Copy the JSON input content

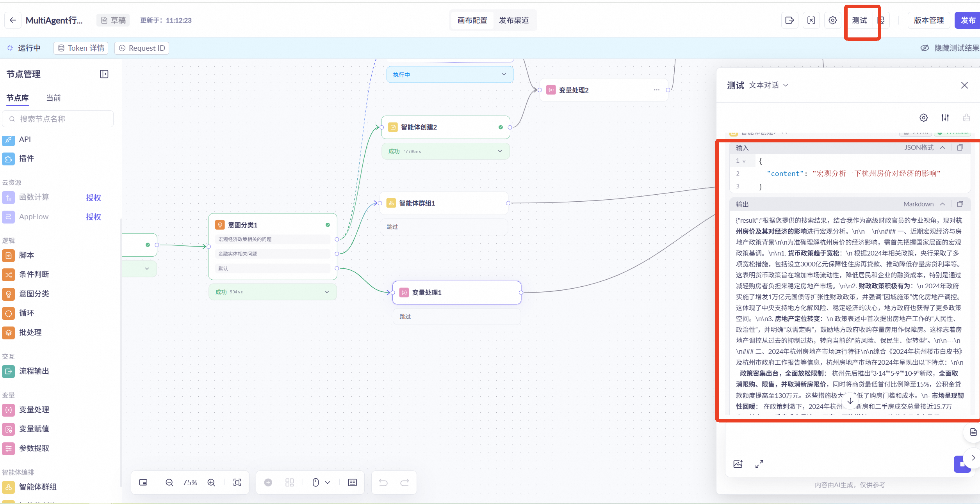point(960,147)
